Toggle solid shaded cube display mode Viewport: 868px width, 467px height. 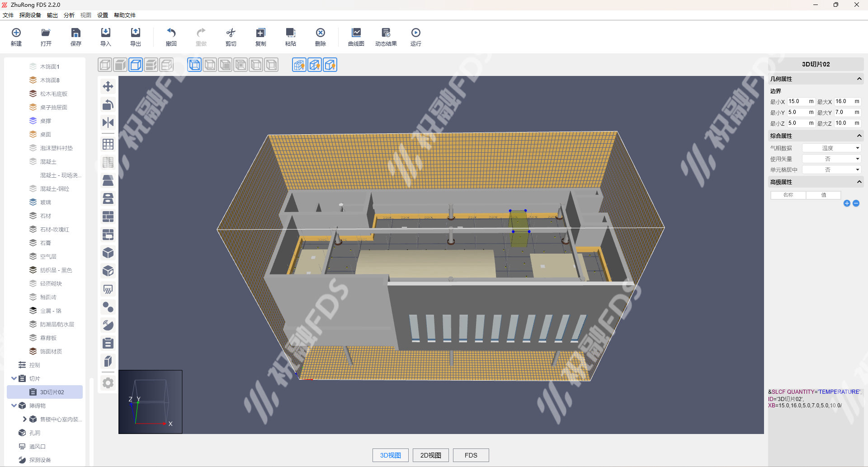pyautogui.click(x=120, y=65)
